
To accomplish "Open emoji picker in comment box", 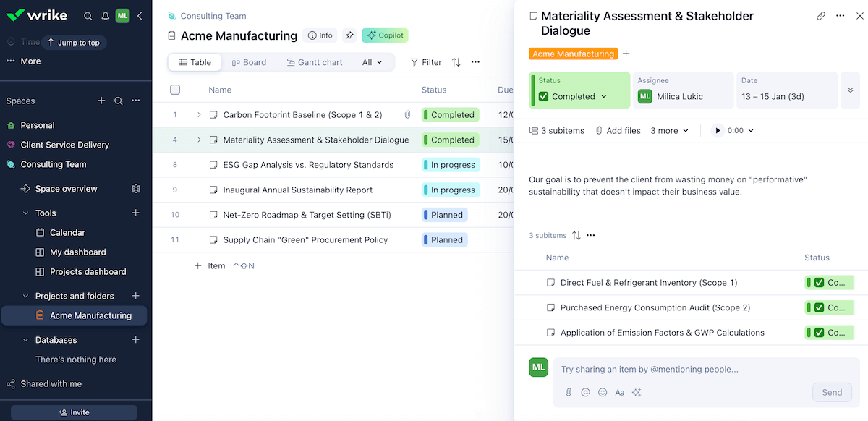I will click(x=603, y=392).
